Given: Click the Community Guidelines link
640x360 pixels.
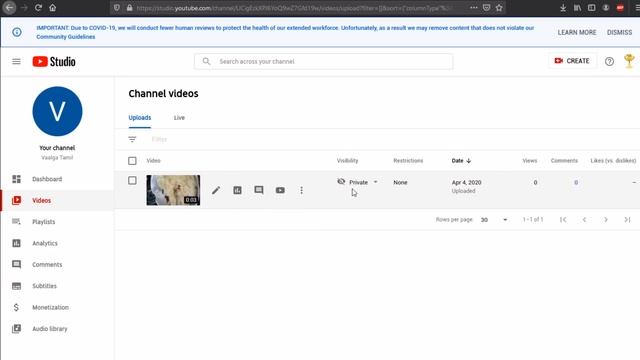Looking at the screenshot, I should (66, 37).
